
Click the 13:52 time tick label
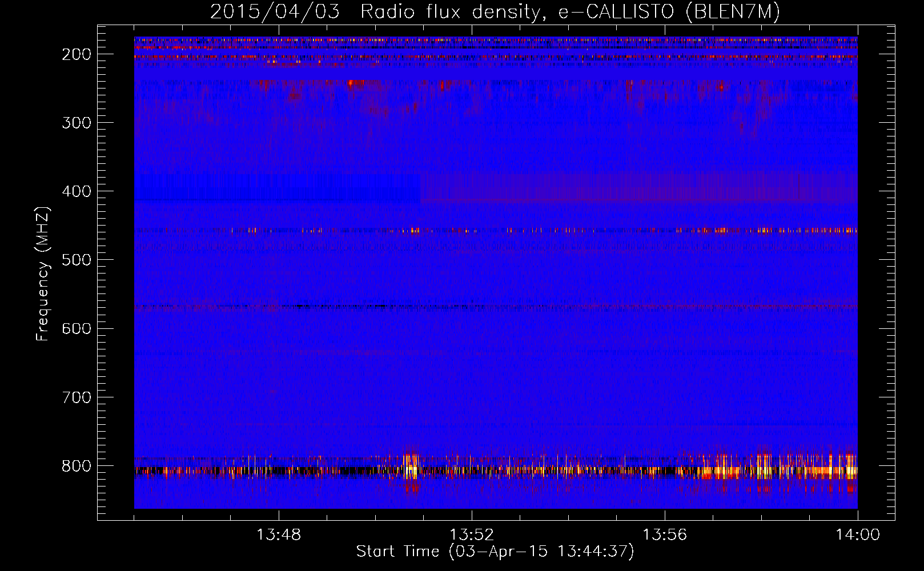tap(472, 535)
